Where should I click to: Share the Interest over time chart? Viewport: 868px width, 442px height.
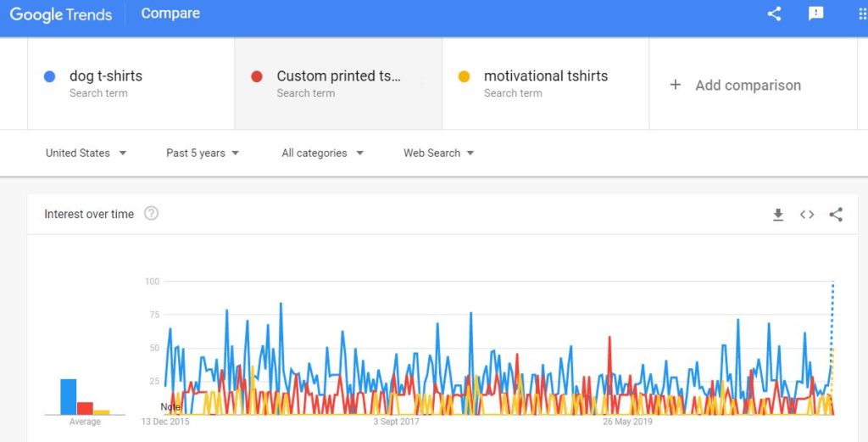(x=836, y=215)
